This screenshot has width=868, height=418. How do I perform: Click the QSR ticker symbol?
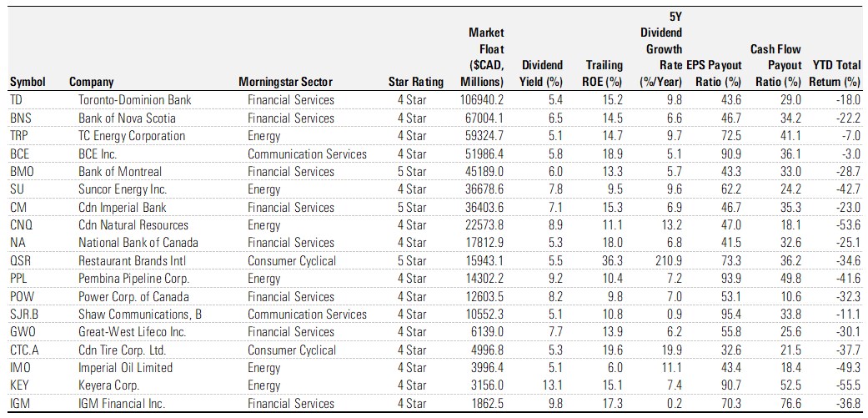pyautogui.click(x=21, y=261)
